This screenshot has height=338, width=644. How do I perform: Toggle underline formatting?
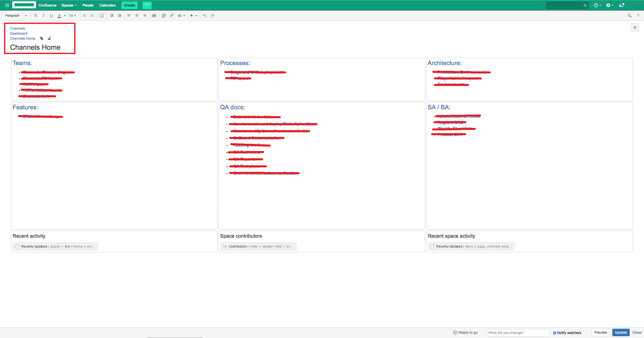[51, 16]
